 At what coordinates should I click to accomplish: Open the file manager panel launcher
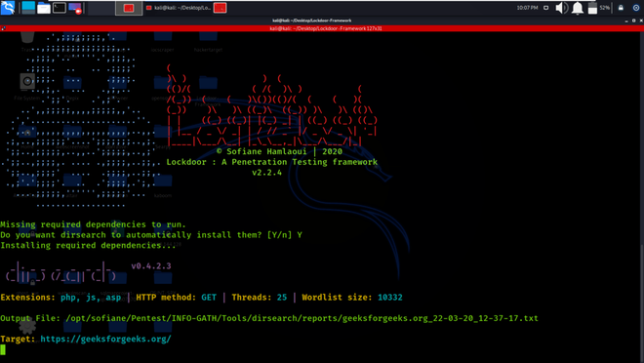pos(44,8)
